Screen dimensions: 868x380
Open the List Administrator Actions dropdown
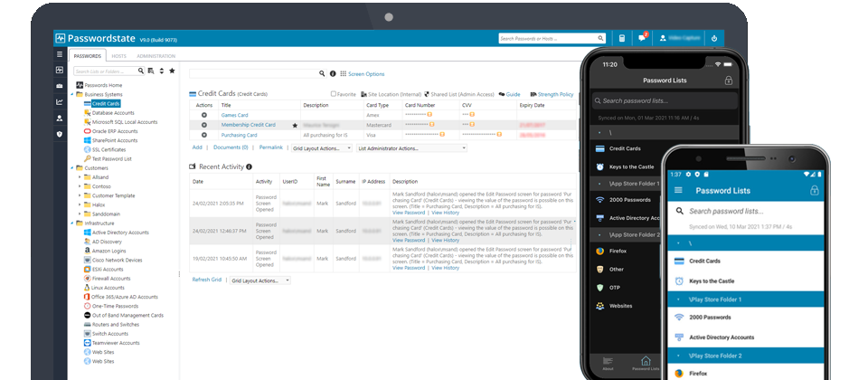click(412, 148)
